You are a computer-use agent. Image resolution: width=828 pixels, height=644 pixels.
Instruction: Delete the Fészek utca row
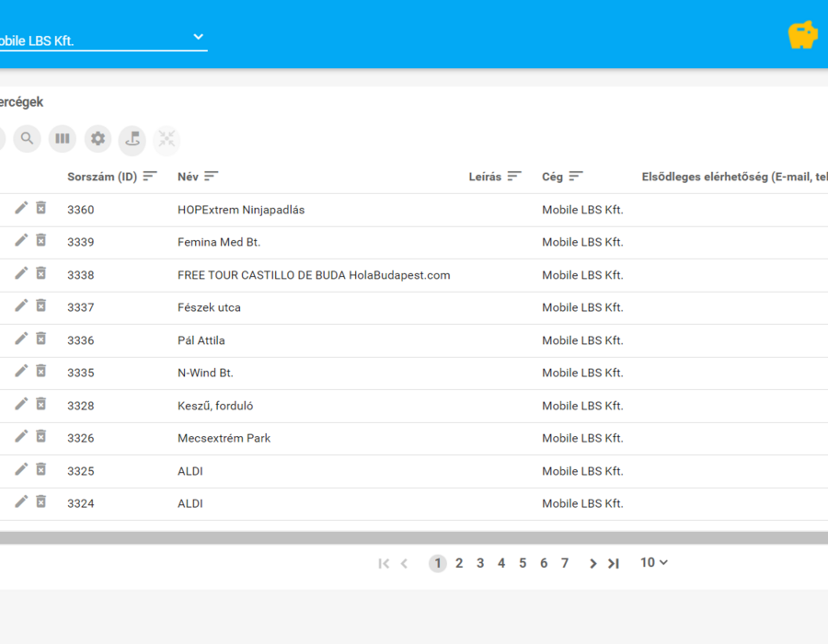[40, 305]
